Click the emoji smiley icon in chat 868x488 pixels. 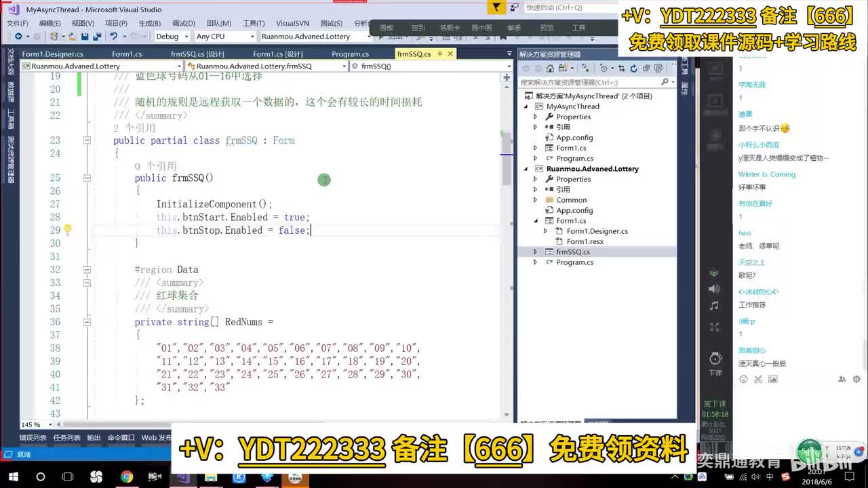744,380
